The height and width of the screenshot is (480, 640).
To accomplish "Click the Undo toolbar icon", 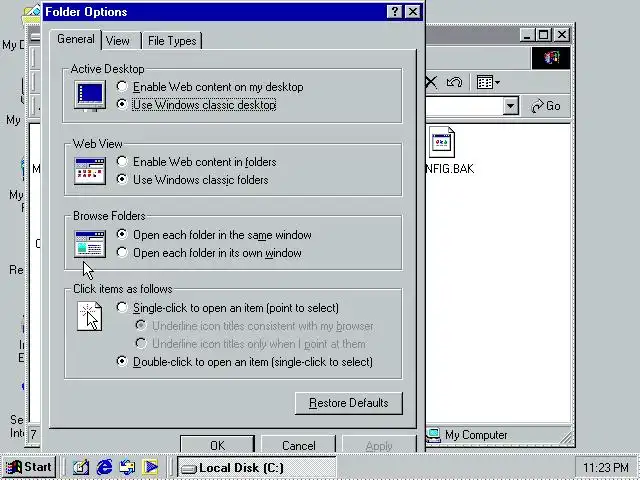I will pyautogui.click(x=454, y=82).
